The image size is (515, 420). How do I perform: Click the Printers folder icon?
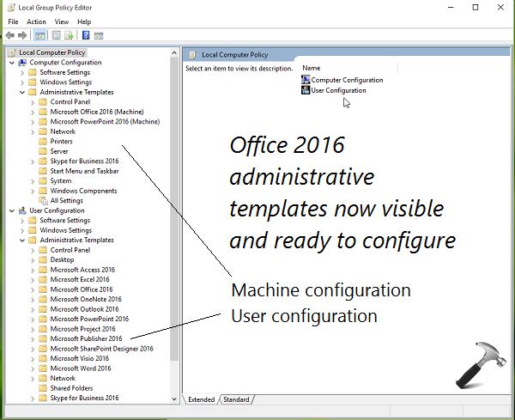pyautogui.click(x=43, y=142)
